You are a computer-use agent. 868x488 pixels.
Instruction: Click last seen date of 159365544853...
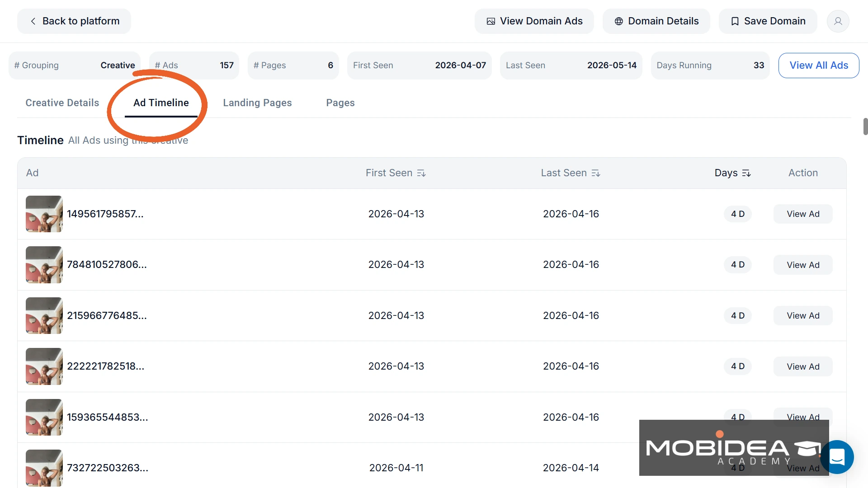click(x=571, y=418)
